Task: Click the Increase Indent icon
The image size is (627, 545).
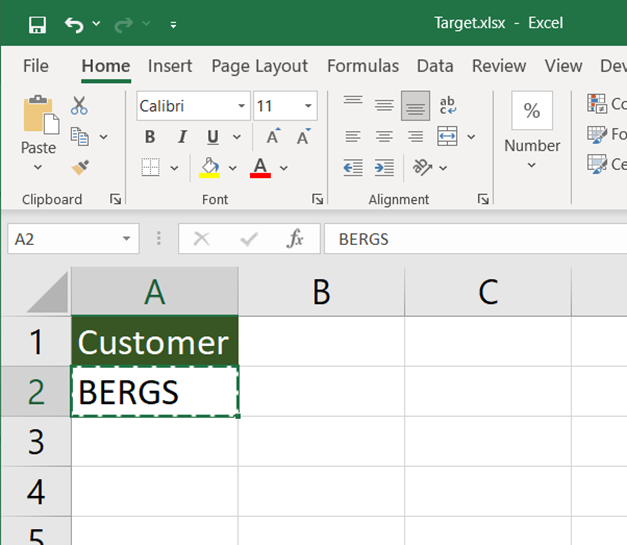Action: coord(384,167)
